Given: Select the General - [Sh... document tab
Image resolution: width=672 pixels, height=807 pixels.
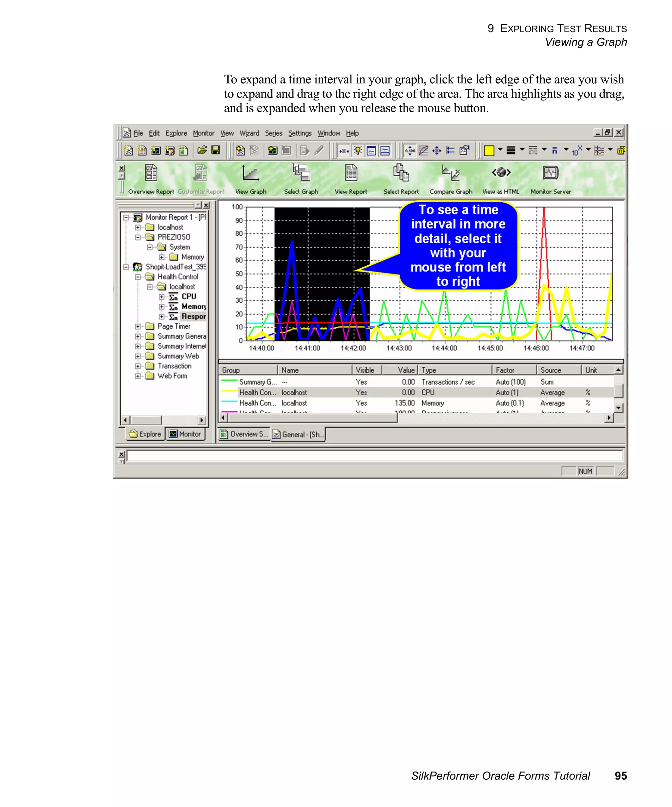Looking at the screenshot, I should pos(298,435).
